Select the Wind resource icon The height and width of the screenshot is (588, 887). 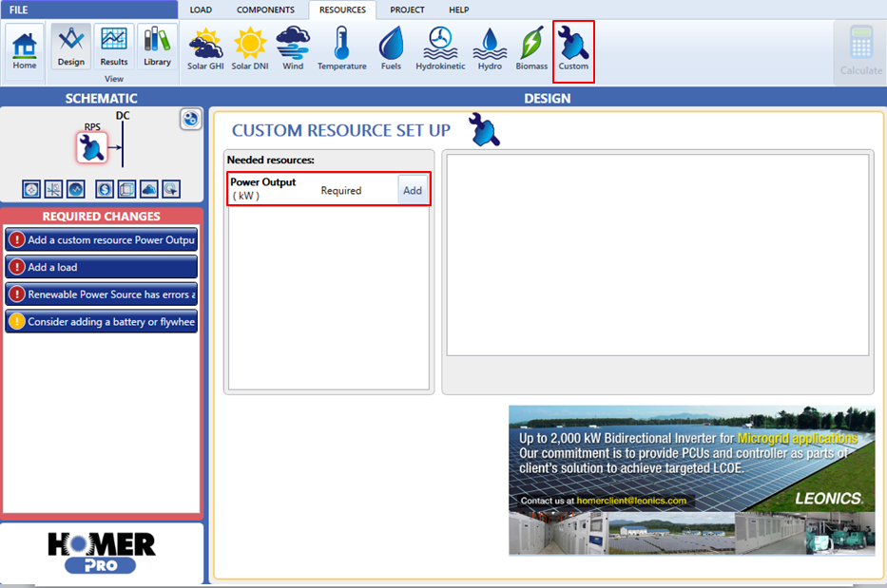coord(293,48)
